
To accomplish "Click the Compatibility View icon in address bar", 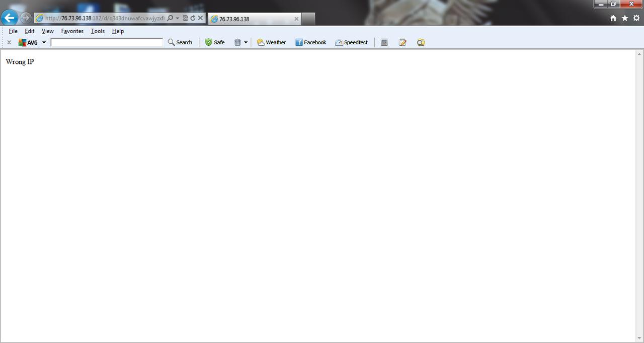I will 185,18.
